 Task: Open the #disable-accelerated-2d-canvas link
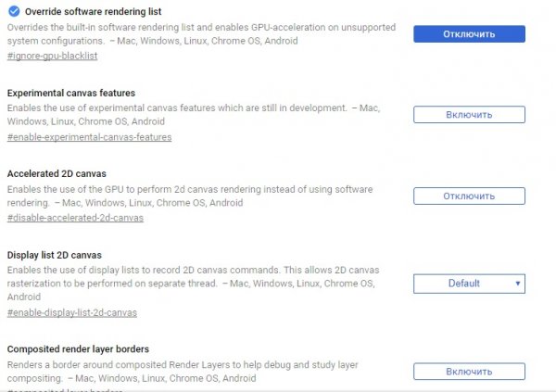click(x=75, y=218)
